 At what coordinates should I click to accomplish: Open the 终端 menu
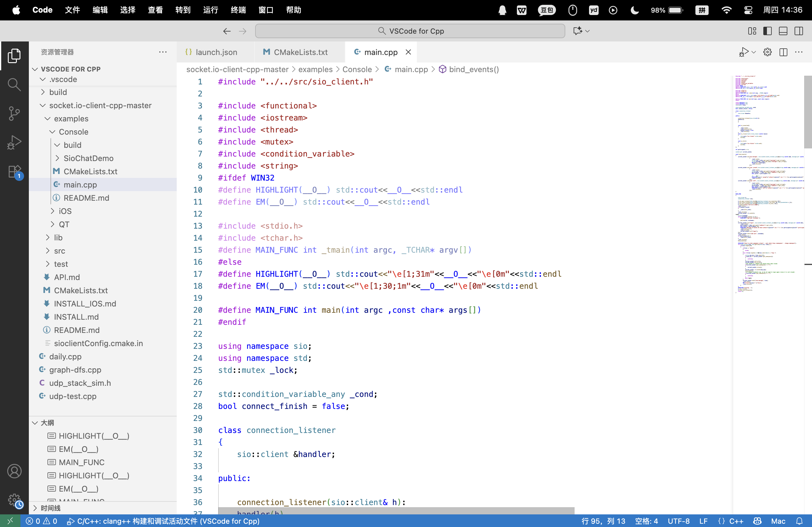(x=238, y=10)
